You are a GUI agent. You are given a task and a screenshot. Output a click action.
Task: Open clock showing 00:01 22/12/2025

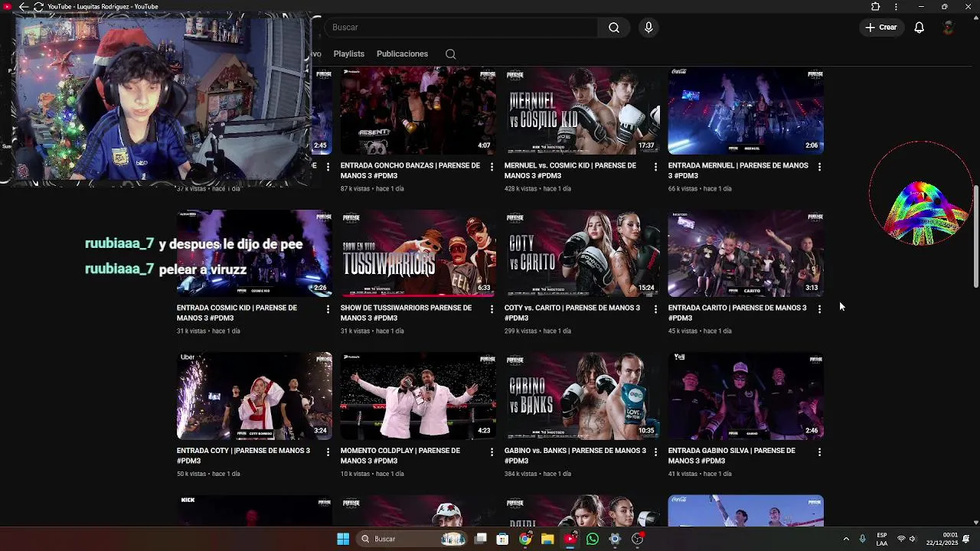pos(942,539)
